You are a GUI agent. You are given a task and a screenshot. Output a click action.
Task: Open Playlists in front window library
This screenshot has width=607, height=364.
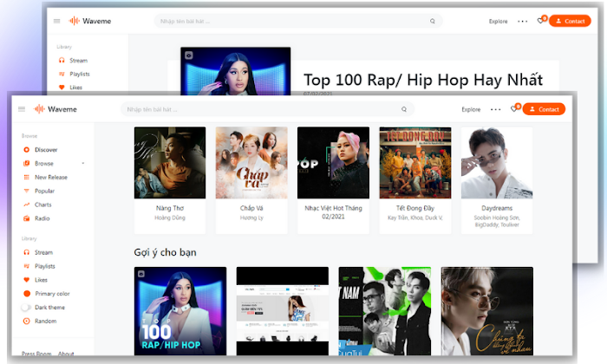[45, 266]
